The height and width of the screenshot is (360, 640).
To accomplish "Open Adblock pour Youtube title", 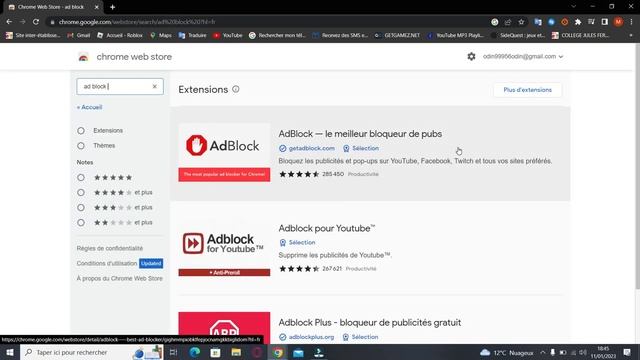I will coord(327,228).
